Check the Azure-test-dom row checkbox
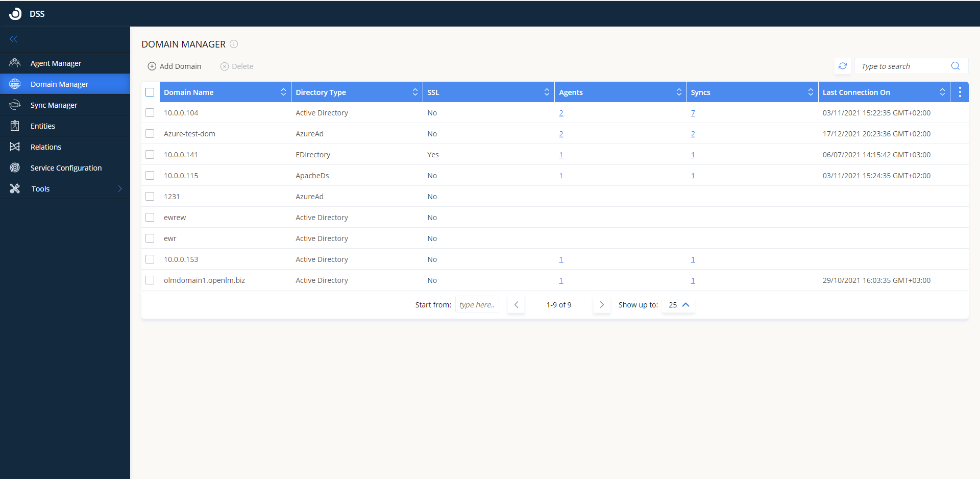The height and width of the screenshot is (479, 980). (150, 134)
